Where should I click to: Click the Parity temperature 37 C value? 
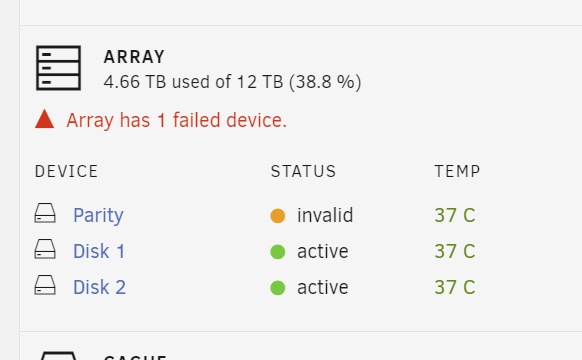point(455,215)
